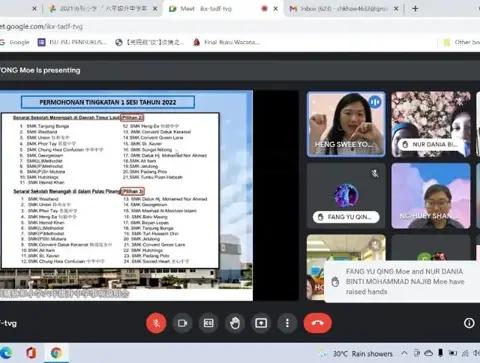Click the Pilihan 3 label on slide
480x363 pixels.
[132, 191]
